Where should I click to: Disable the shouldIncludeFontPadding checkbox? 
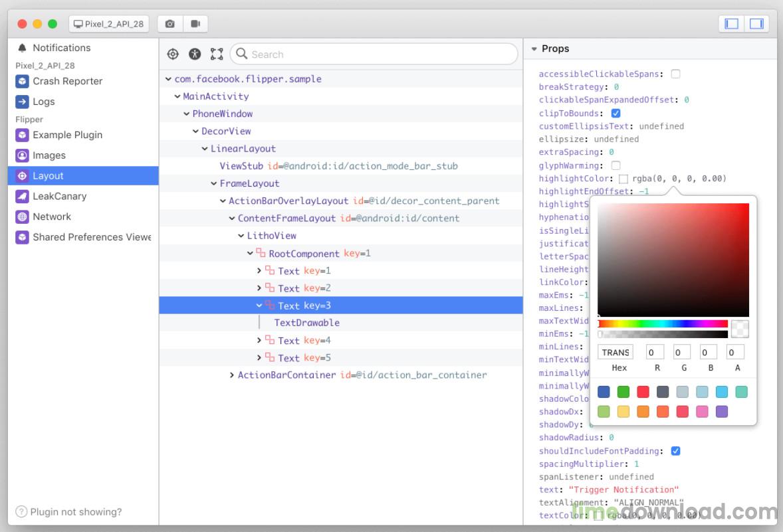click(675, 451)
